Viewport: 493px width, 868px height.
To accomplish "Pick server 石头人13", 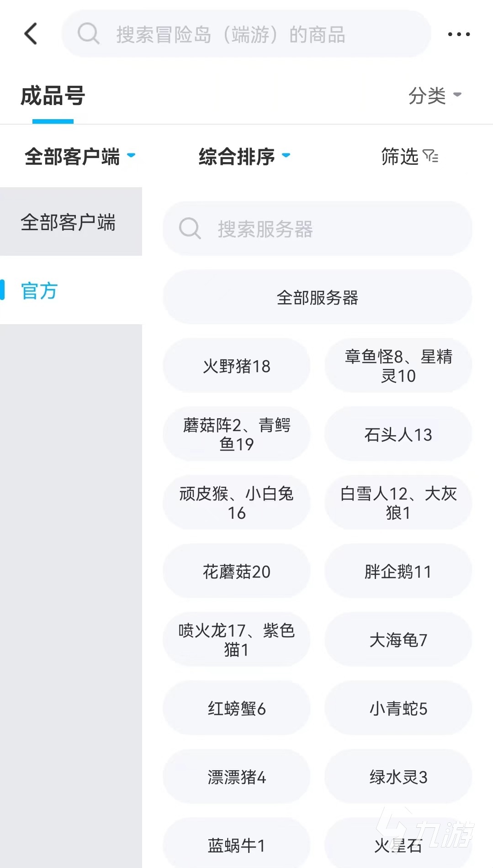I will coord(398,434).
